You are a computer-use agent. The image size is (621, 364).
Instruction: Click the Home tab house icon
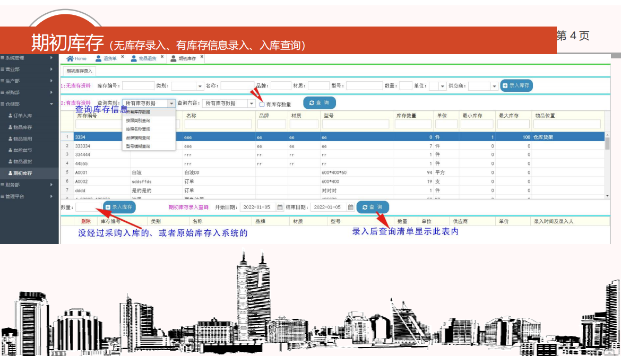point(70,58)
